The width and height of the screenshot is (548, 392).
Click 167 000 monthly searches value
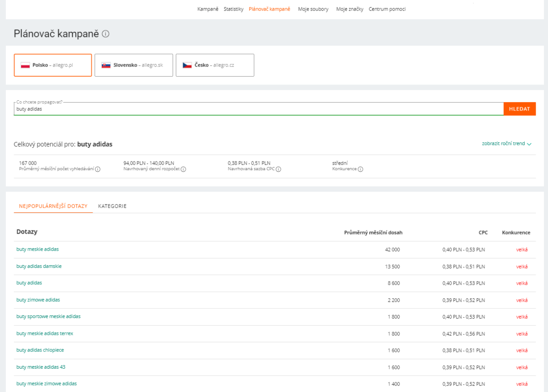coord(28,163)
